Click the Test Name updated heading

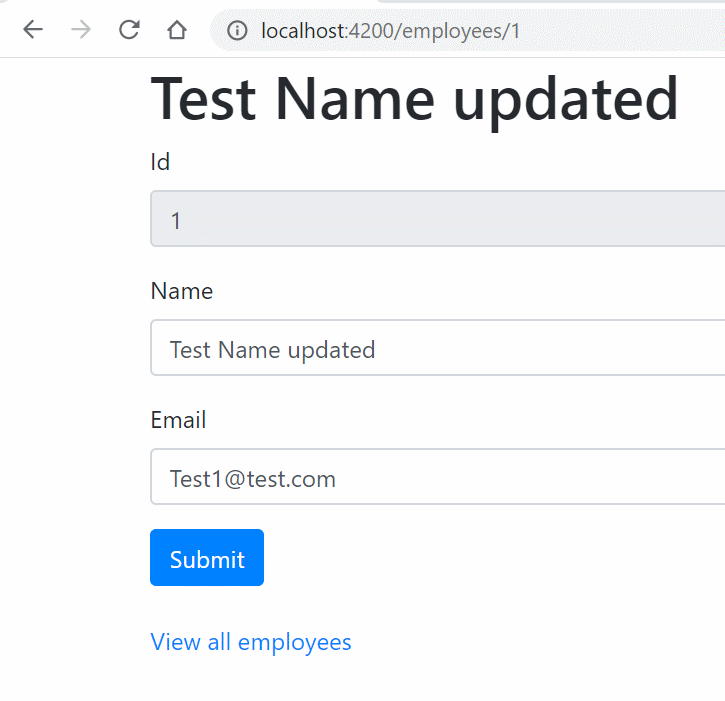tap(415, 100)
